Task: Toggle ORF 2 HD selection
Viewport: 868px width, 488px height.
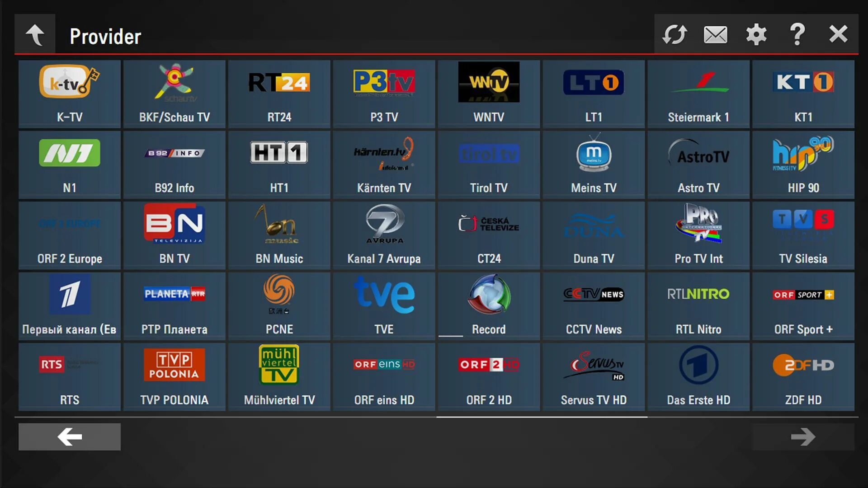Action: (x=489, y=375)
